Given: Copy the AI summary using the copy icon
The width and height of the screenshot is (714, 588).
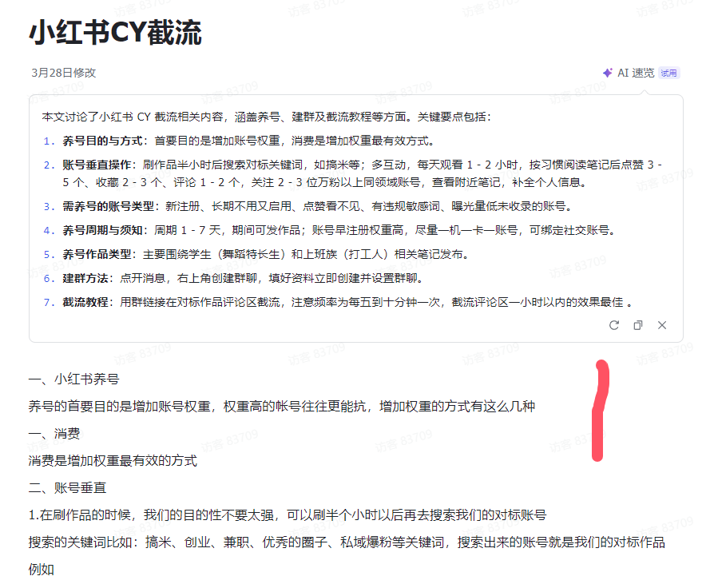Looking at the screenshot, I should point(638,325).
